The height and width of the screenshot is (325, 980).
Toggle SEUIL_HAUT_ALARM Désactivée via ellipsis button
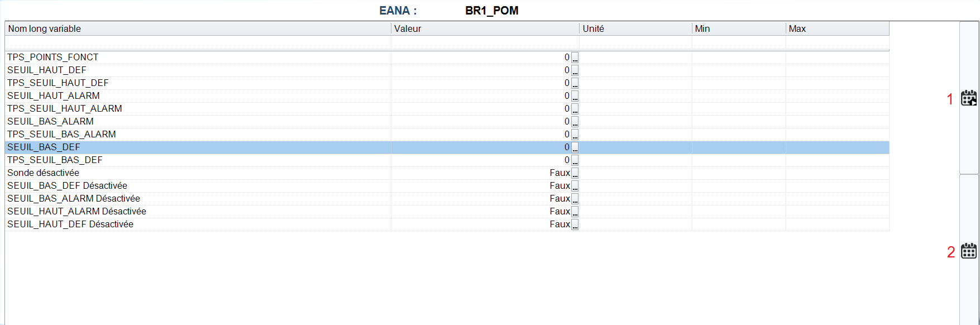575,212
